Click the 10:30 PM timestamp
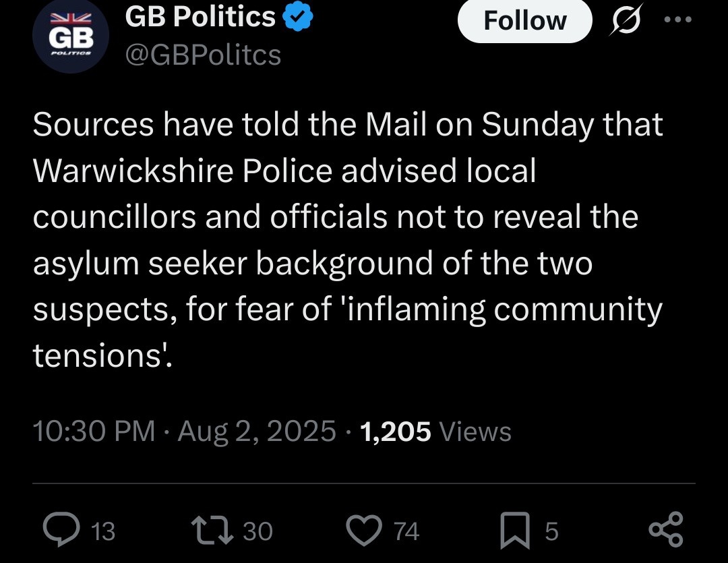Screen dimensions: 728x563 point(94,431)
